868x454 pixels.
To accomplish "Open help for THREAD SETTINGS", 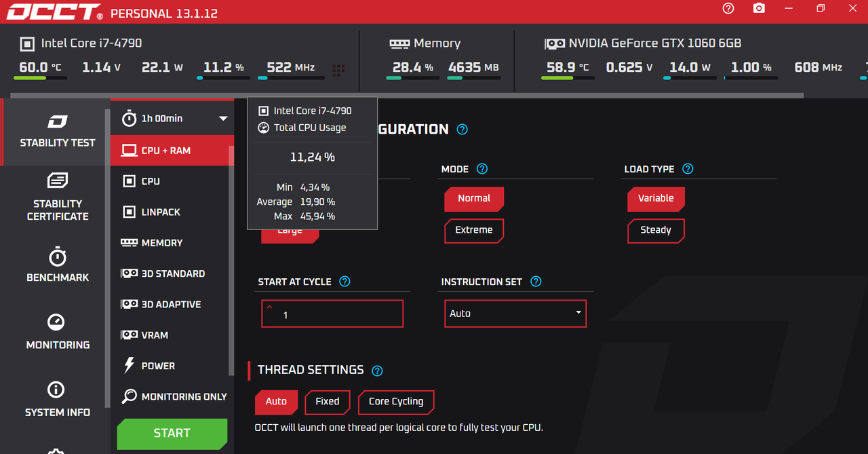I will pos(378,371).
